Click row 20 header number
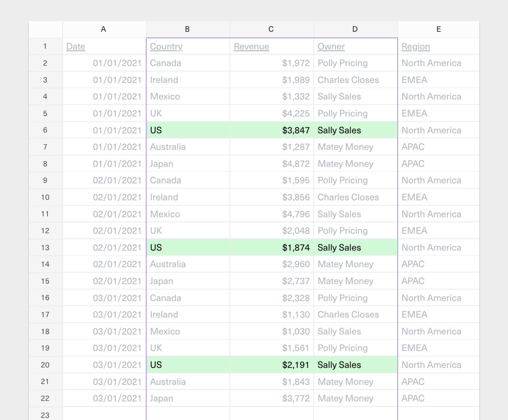The width and height of the screenshot is (508, 420). click(x=45, y=365)
